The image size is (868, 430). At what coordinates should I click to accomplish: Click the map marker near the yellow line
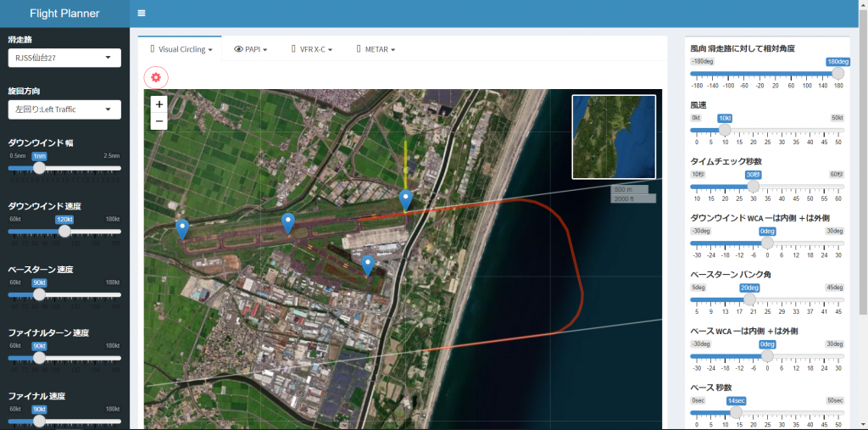click(406, 199)
